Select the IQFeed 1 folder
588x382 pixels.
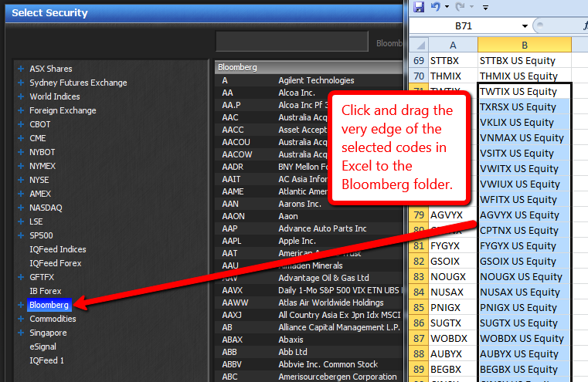(46, 360)
